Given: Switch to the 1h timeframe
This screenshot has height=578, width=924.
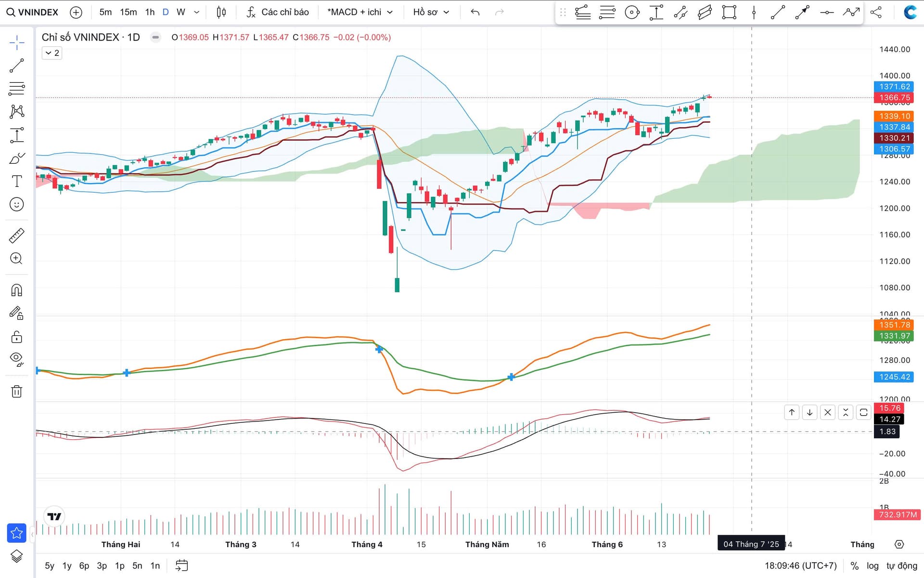Looking at the screenshot, I should (150, 12).
